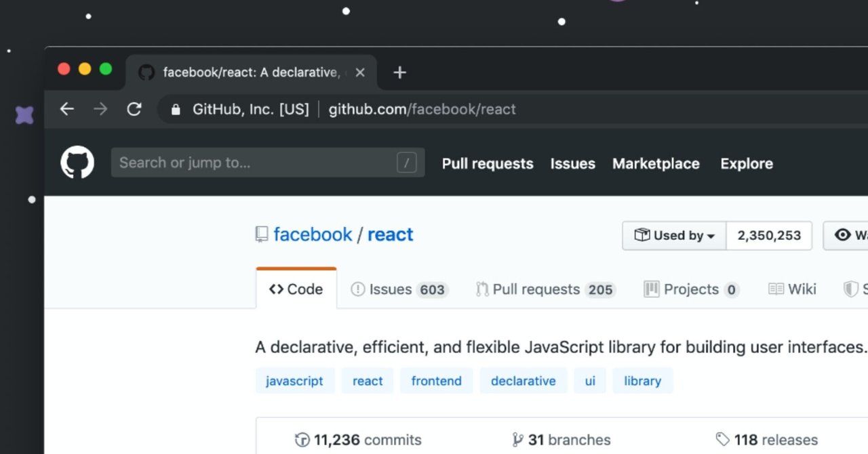Click the GitHub octocat home logo

(77, 163)
